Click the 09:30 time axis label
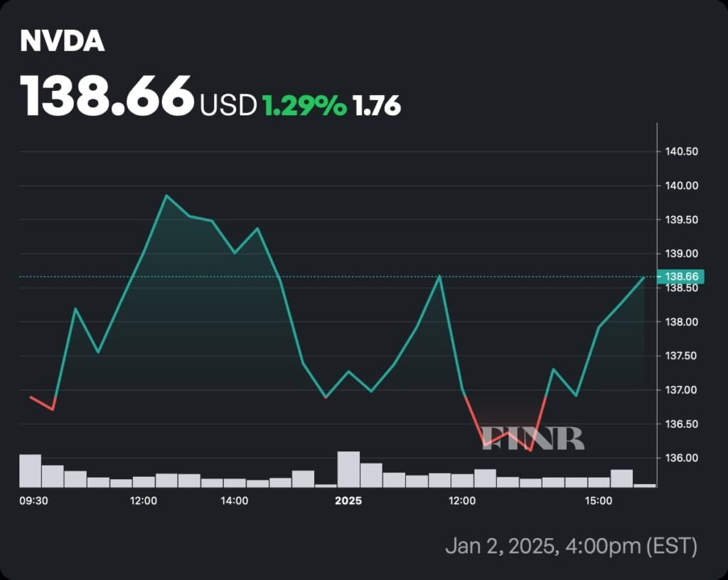728x580 pixels. coord(33,501)
